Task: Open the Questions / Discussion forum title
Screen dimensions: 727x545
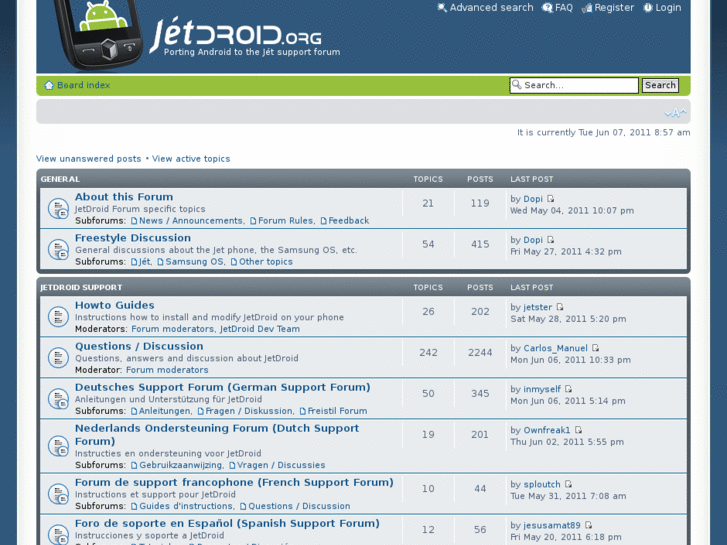Action: click(139, 346)
